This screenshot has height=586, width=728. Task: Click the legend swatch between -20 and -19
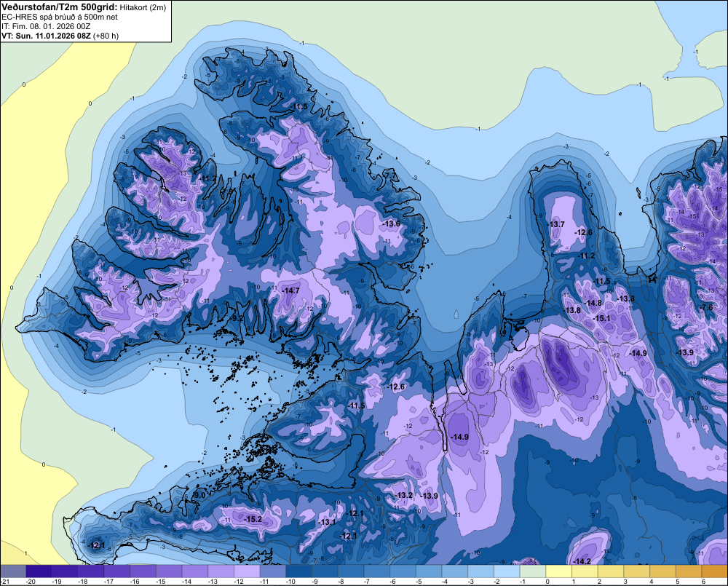39,571
